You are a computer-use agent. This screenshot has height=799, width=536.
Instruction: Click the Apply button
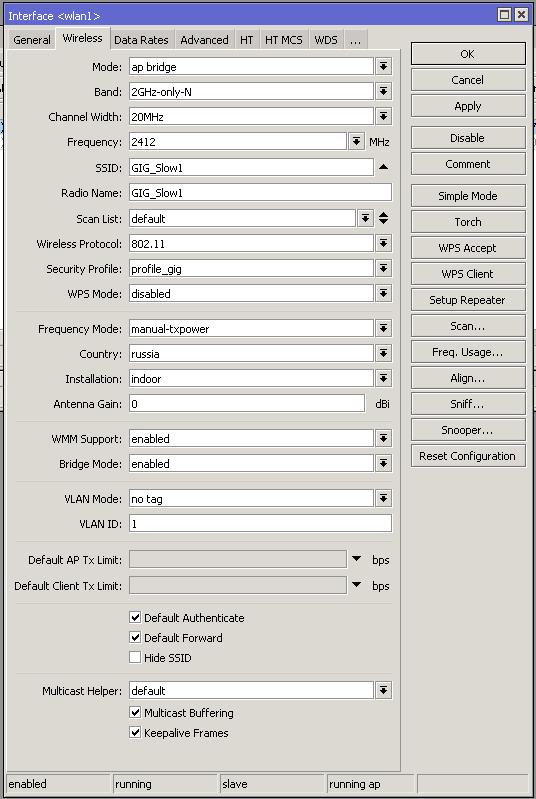[468, 106]
